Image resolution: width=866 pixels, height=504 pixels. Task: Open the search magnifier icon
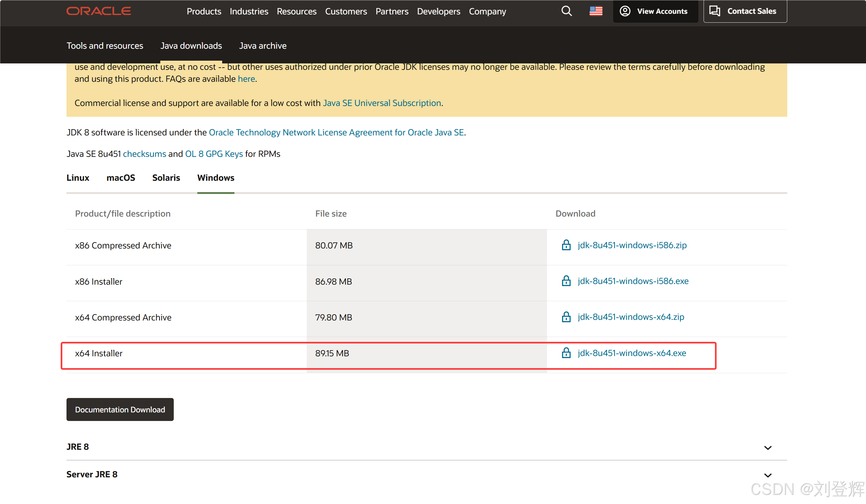(x=566, y=11)
